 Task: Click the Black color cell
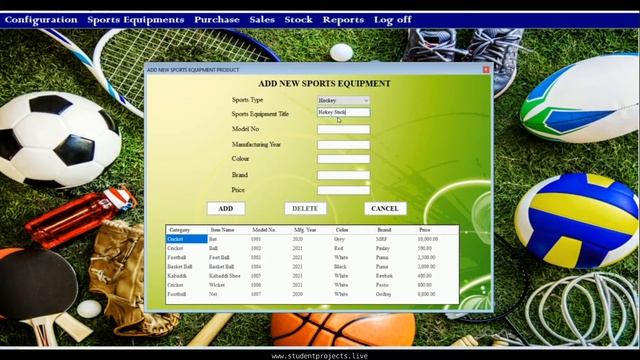pos(340,267)
